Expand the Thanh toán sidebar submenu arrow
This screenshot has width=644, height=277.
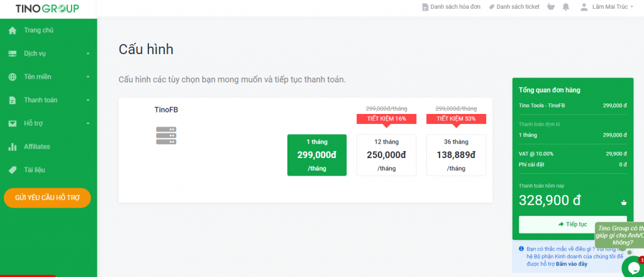coord(88,100)
